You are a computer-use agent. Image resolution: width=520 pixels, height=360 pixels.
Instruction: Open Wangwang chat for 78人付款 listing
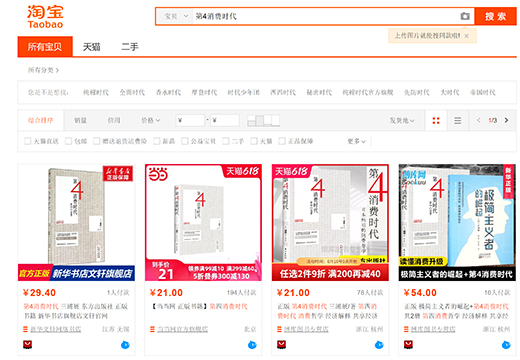click(x=379, y=345)
